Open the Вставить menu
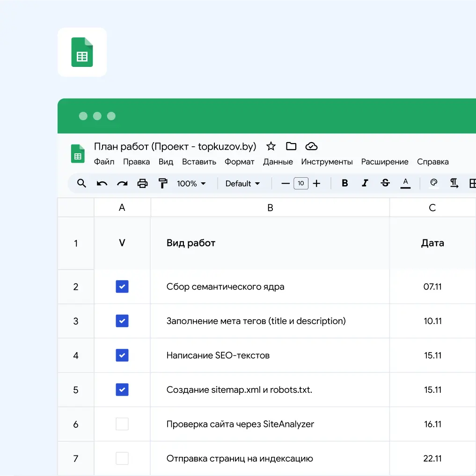 point(199,162)
